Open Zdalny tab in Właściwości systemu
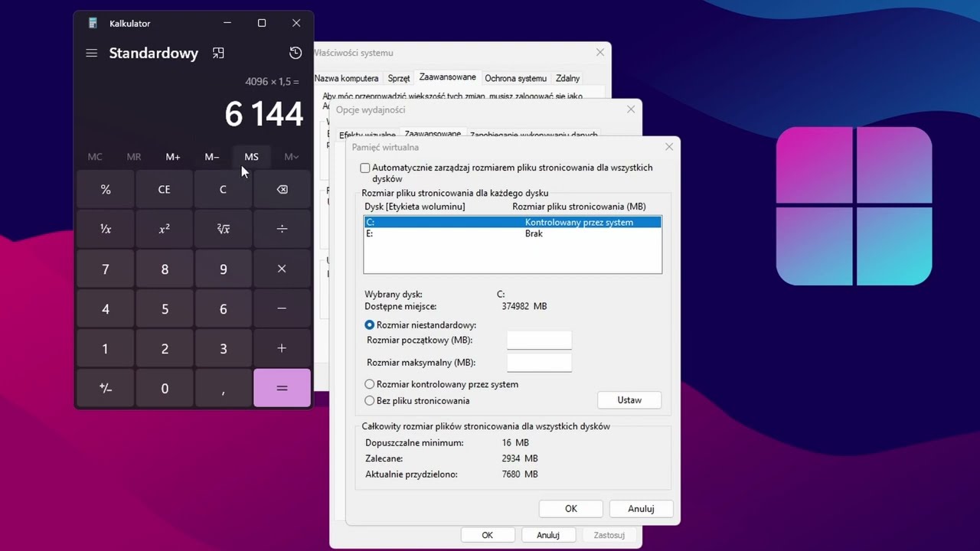The width and height of the screenshot is (980, 551). [567, 78]
